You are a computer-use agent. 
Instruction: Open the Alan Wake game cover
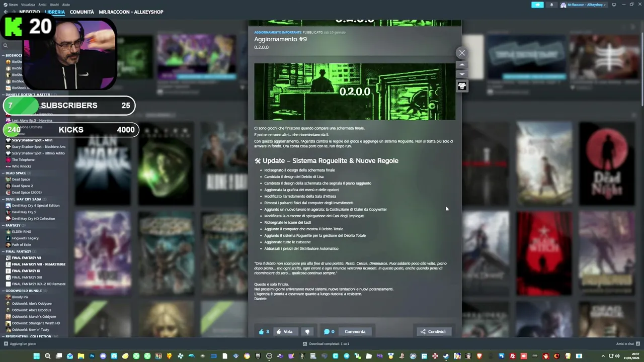[x=103, y=164]
